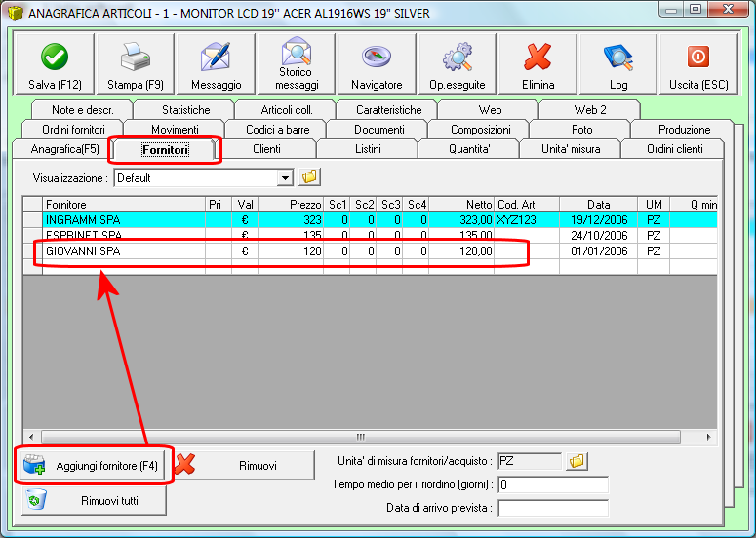Click Aggiungi fornitore (F4) button
756x538 pixels.
click(x=94, y=465)
